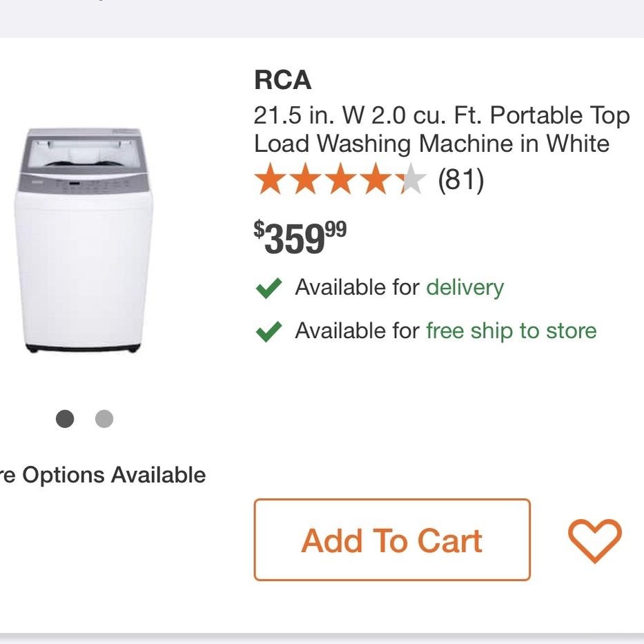Viewport: 644px width, 644px height.
Task: Click the fourth orange rating star
Action: click(375, 178)
